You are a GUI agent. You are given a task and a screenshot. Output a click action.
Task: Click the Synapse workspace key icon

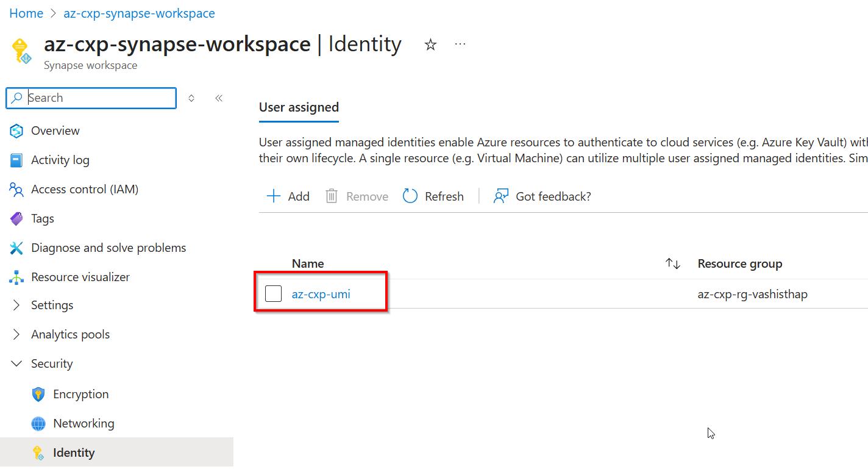point(21,51)
